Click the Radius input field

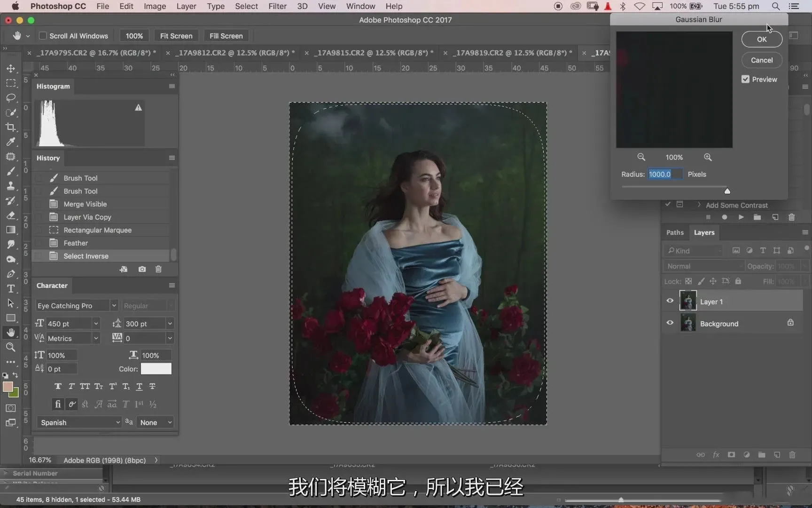664,174
